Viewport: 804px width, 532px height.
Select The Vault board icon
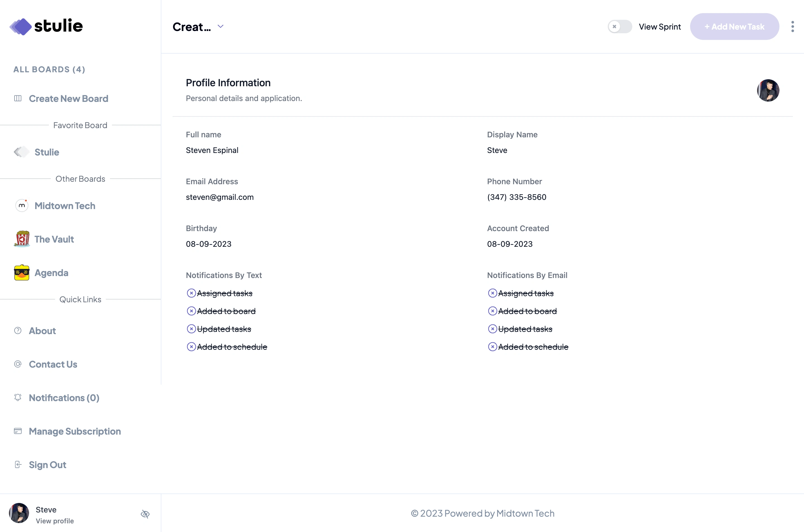pos(22,239)
